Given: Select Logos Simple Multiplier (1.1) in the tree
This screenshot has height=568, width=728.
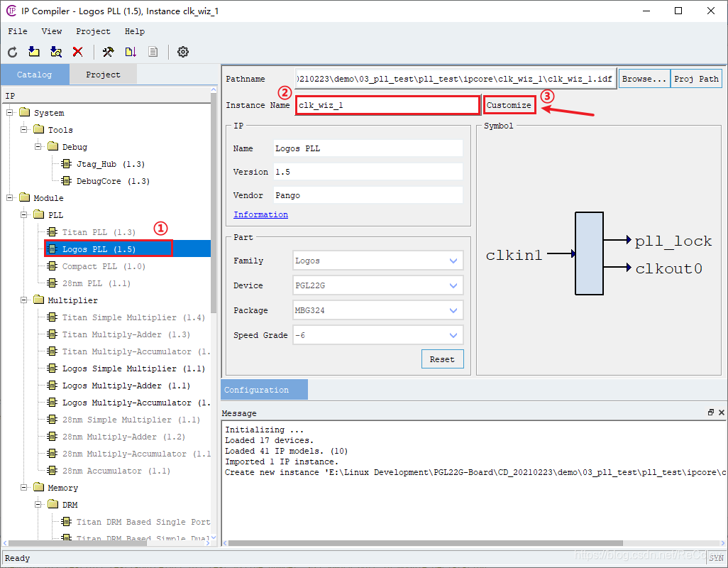Looking at the screenshot, I should click(x=133, y=368).
